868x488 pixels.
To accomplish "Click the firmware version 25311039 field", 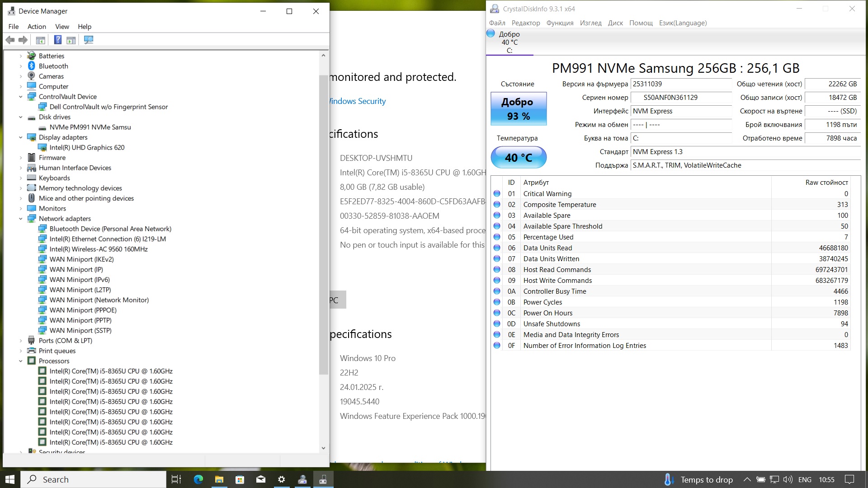I will coord(681,84).
